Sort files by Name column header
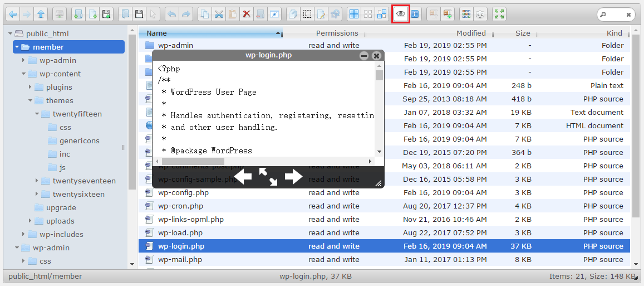 [x=210, y=33]
